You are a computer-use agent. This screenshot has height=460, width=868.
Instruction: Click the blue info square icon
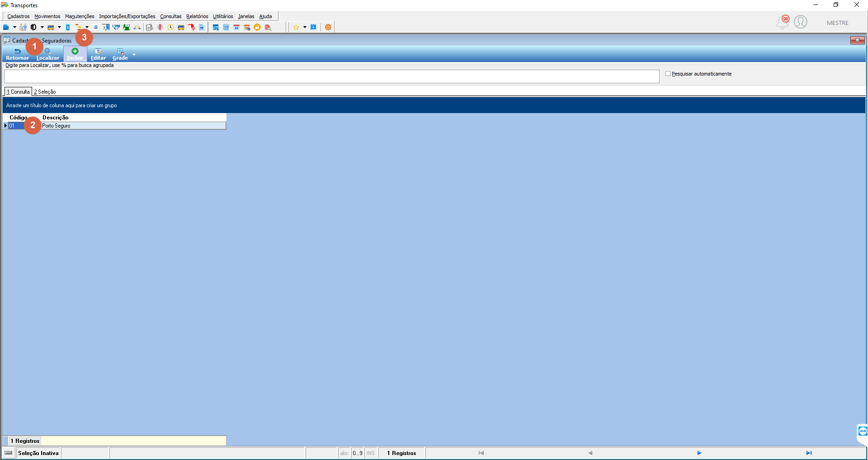pyautogui.click(x=313, y=27)
